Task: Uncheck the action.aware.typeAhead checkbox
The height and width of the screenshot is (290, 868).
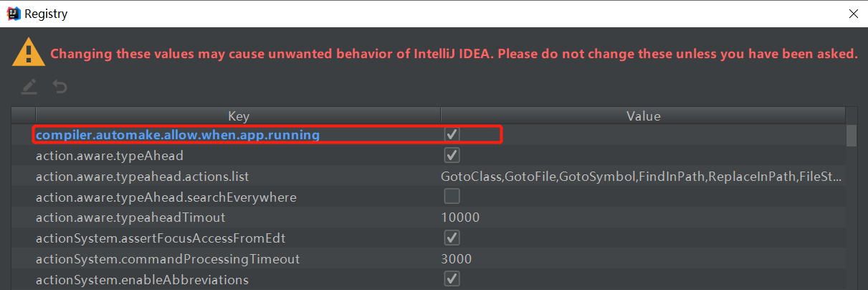Action: pyautogui.click(x=452, y=155)
